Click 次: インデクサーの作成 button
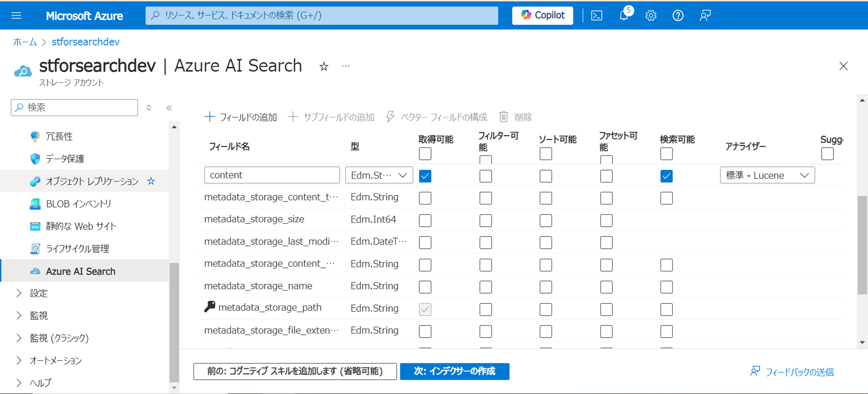 tap(455, 371)
